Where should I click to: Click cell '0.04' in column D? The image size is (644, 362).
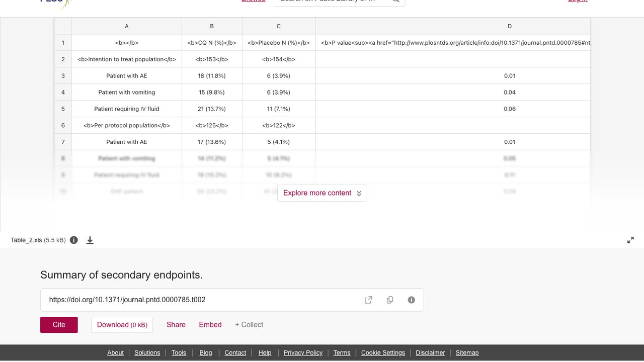tap(453, 93)
